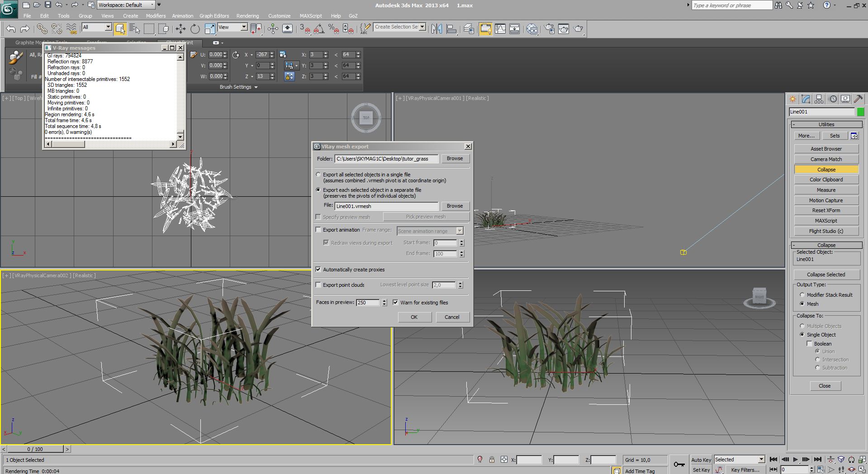This screenshot has width=868, height=474.
Task: Enable the Export animation checkbox
Action: point(318,230)
